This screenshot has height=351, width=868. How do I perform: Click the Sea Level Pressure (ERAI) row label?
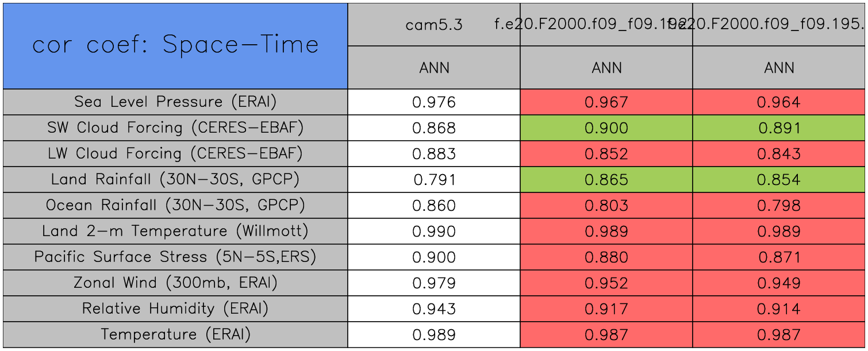(175, 102)
